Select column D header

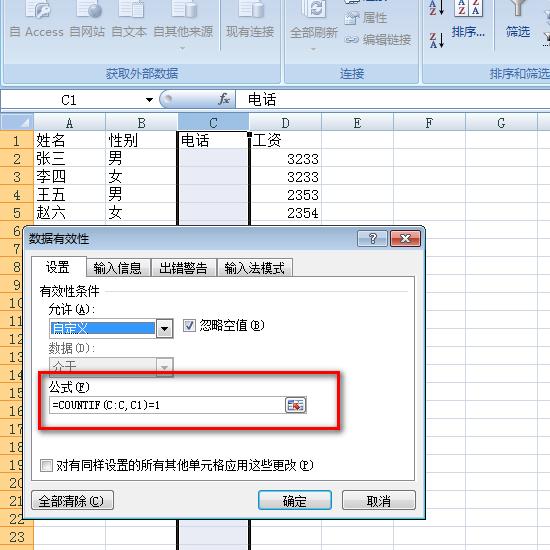coord(285,123)
